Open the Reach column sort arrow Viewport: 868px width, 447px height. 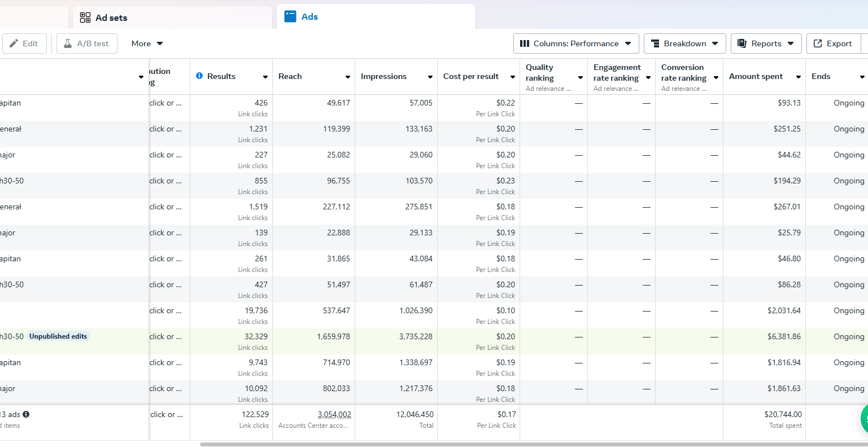348,77
